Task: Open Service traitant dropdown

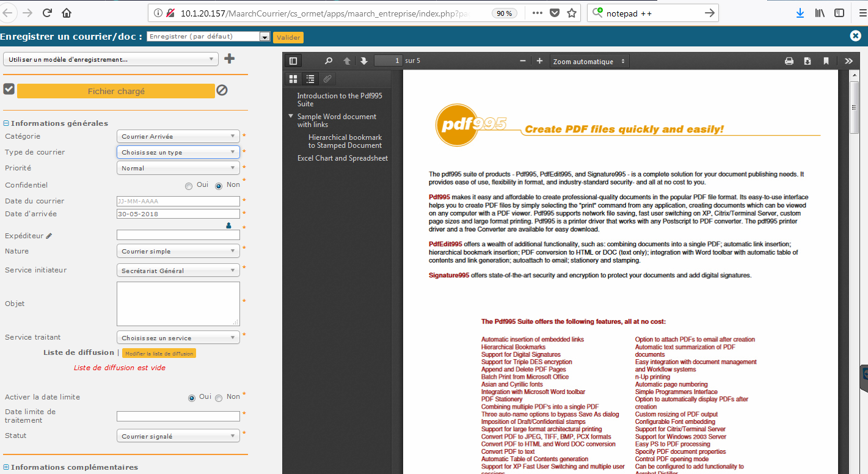Action: 178,338
